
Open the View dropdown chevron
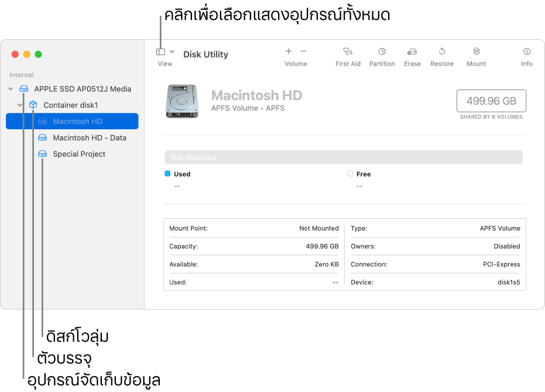click(172, 51)
